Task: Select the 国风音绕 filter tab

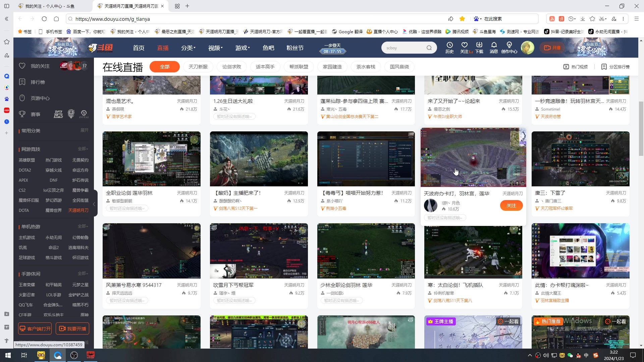Action: pos(399,67)
